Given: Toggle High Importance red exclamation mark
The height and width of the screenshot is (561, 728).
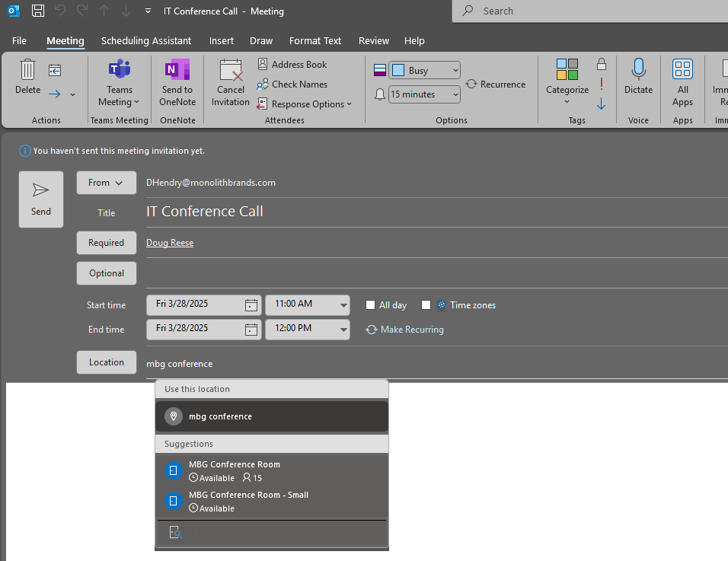Looking at the screenshot, I should (602, 84).
